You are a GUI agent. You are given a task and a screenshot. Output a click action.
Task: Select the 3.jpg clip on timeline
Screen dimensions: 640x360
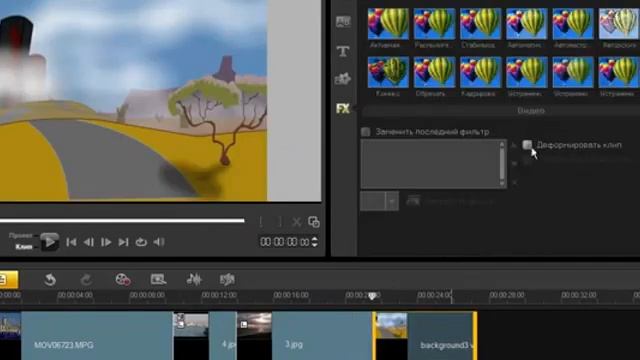point(322,336)
